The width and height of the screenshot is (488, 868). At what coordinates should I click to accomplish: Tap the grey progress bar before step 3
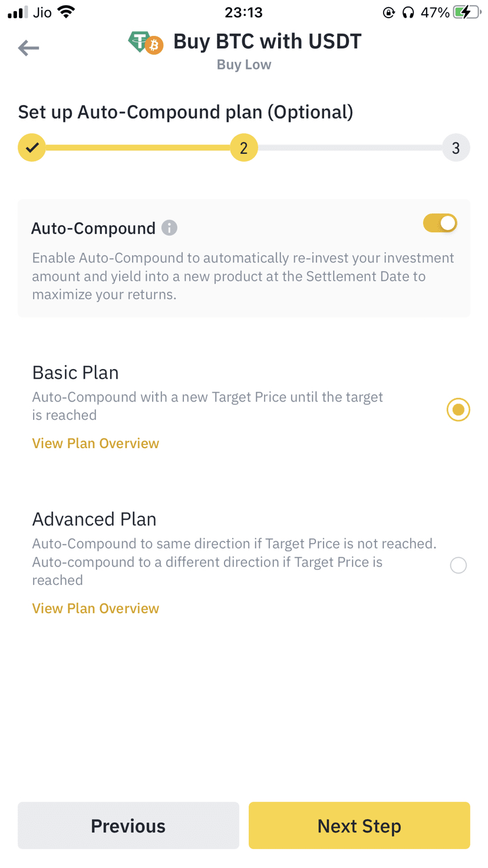(x=350, y=147)
